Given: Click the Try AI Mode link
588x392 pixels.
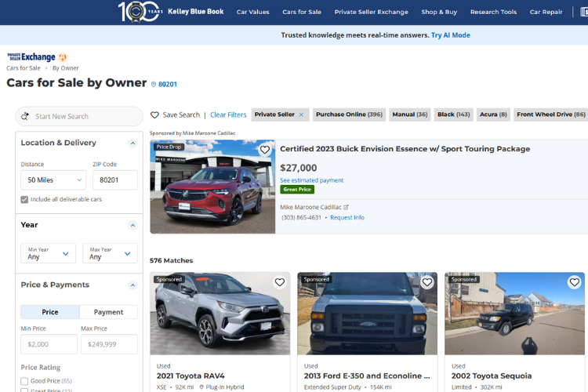Looking at the screenshot, I should point(450,35).
